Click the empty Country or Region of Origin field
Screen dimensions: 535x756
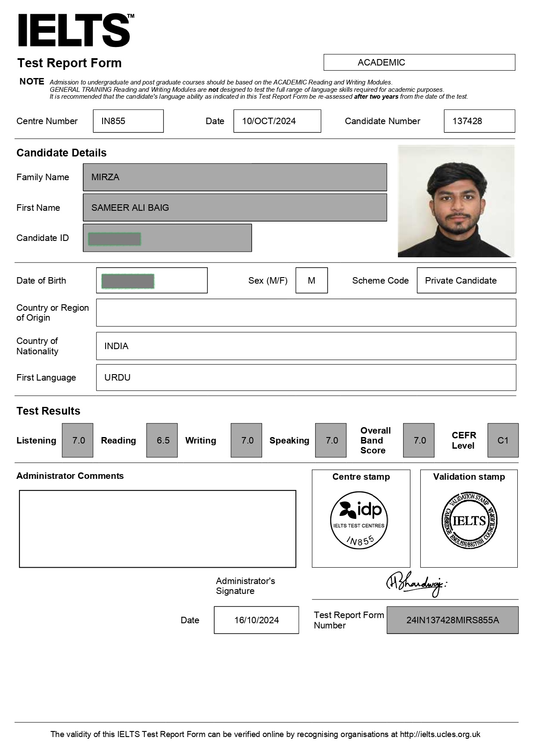306,312
